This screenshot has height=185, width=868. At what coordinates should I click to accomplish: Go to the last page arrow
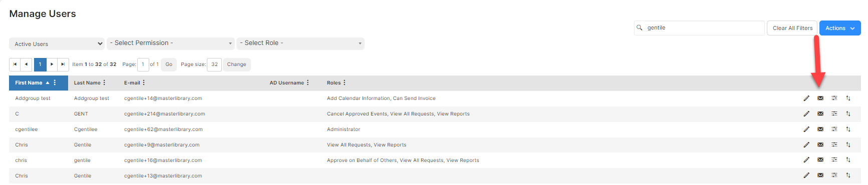click(63, 64)
